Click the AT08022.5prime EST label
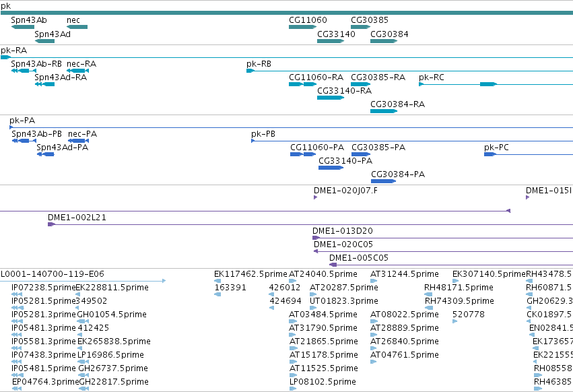Image resolution: width=573 pixels, height=392 pixels. [x=405, y=315]
